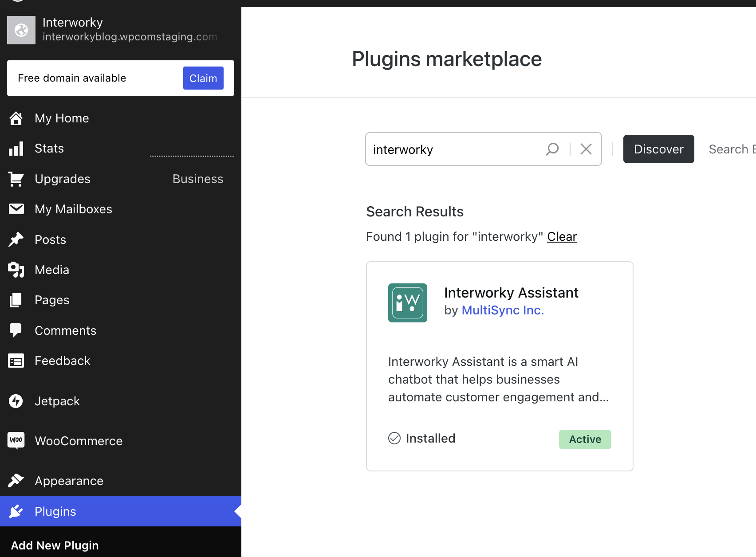756x557 pixels.
Task: Select the Discover category button
Action: (658, 149)
